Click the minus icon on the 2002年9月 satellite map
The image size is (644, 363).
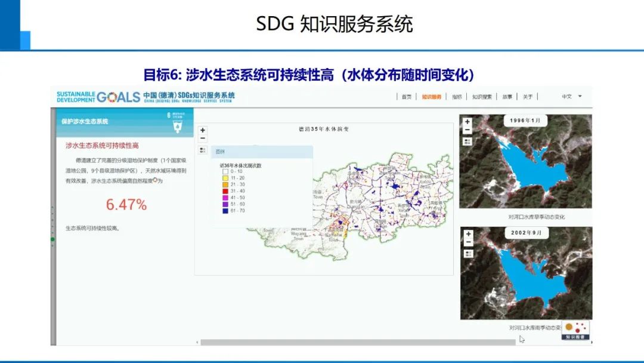(x=467, y=242)
